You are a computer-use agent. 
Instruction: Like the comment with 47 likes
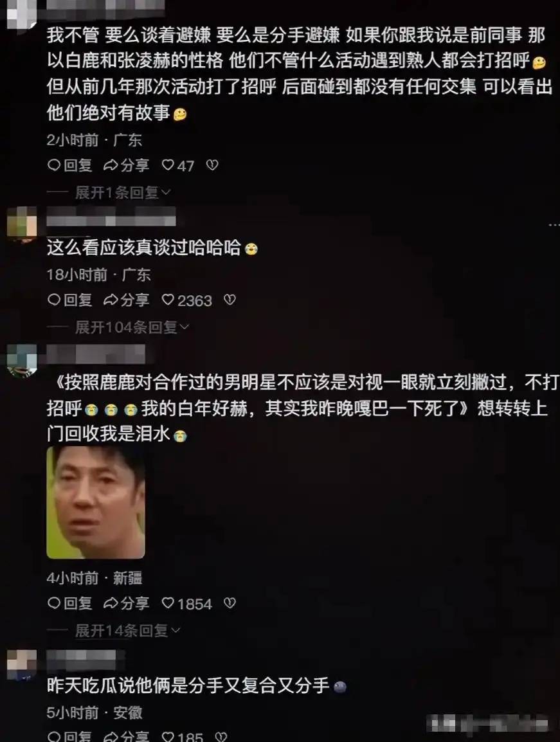pos(178,165)
